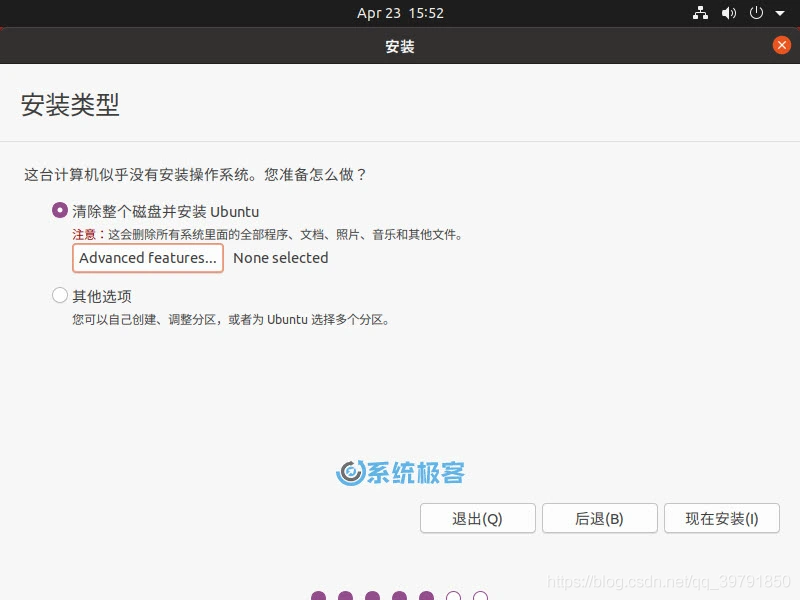The image size is (800, 600).
Task: Click the volume speaker icon
Action: 729,13
